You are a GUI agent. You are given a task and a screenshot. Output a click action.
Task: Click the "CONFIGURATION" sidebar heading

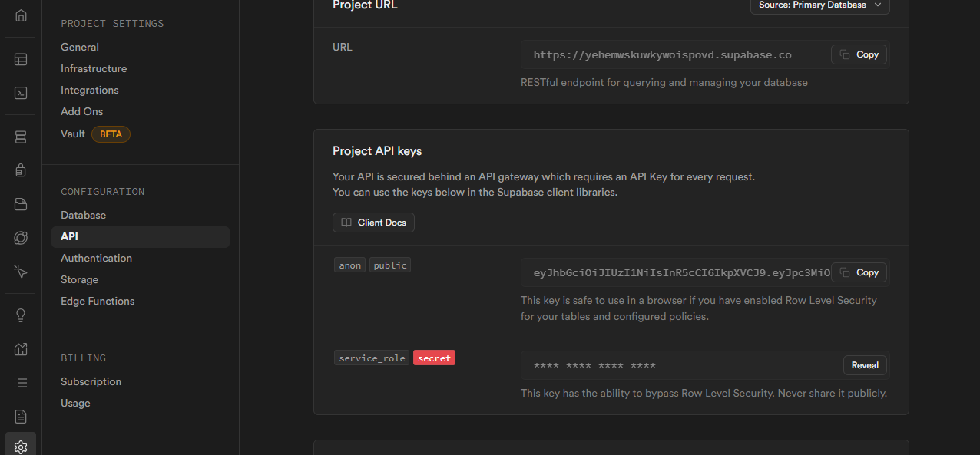103,192
